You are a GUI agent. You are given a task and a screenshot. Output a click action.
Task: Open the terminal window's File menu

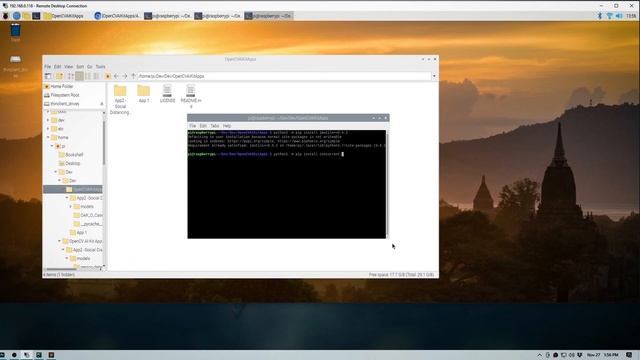tap(193, 126)
